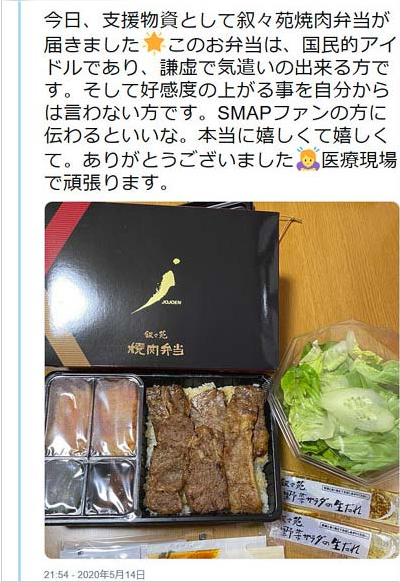The image size is (400, 582).
Task: Click the gold JOJOEN logo on box lid
Action: pyautogui.click(x=158, y=286)
